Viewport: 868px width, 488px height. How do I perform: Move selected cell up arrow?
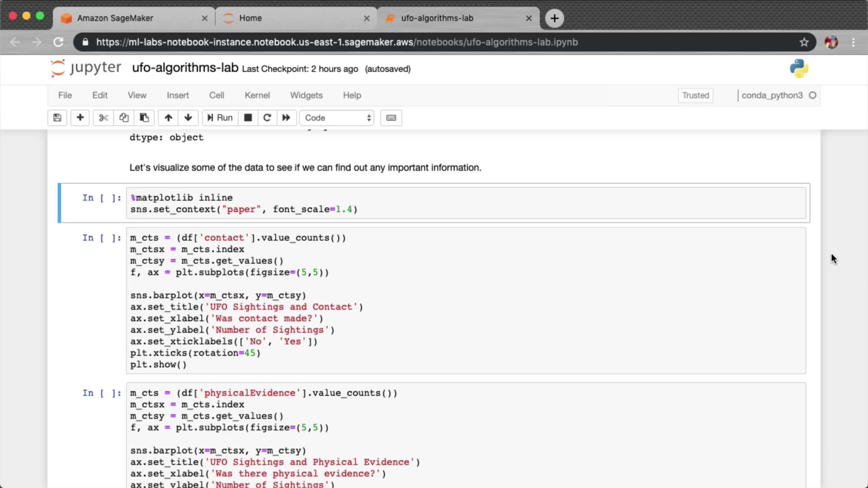tap(168, 118)
